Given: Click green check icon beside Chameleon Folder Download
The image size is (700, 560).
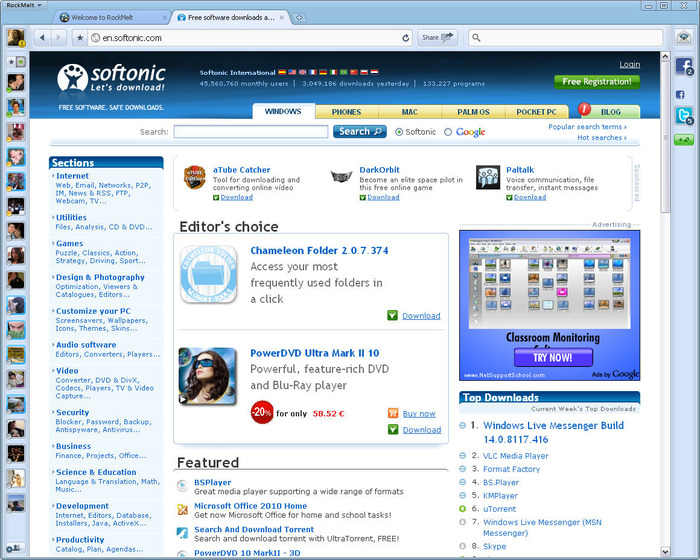Looking at the screenshot, I should coord(392,316).
